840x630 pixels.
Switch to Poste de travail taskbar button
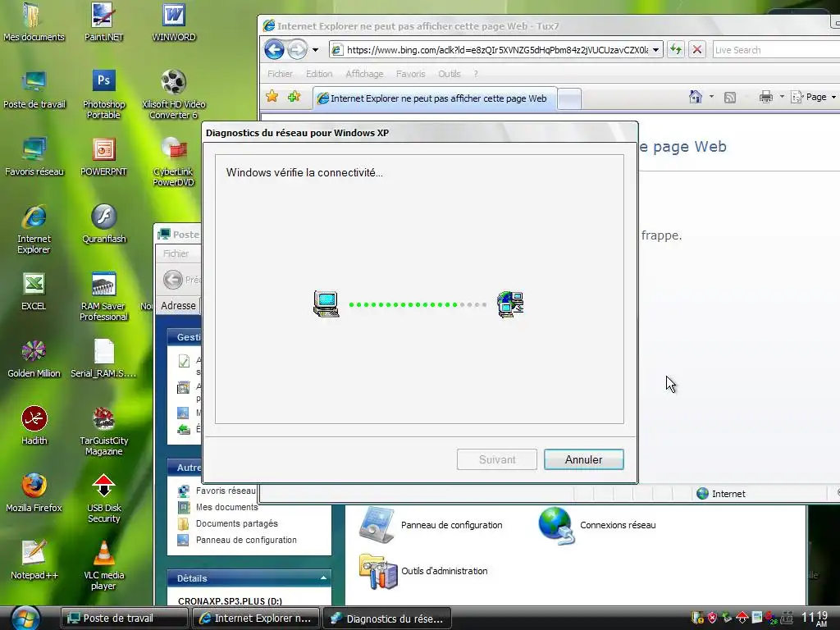click(125, 619)
